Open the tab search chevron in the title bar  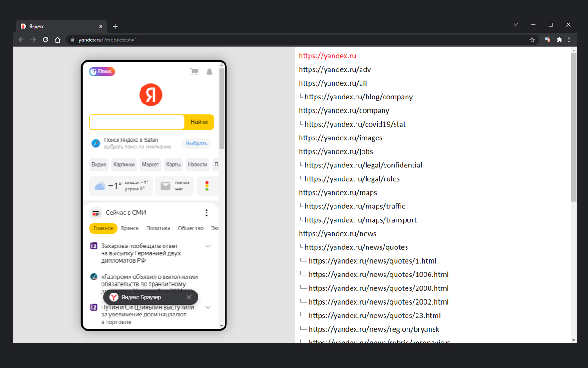[516, 24]
